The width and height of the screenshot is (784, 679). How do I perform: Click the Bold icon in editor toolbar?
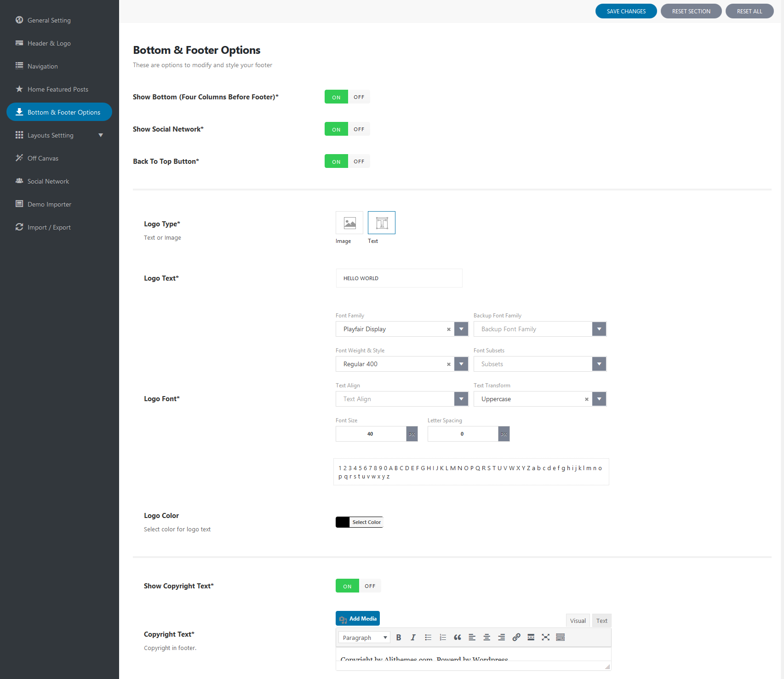pos(399,637)
